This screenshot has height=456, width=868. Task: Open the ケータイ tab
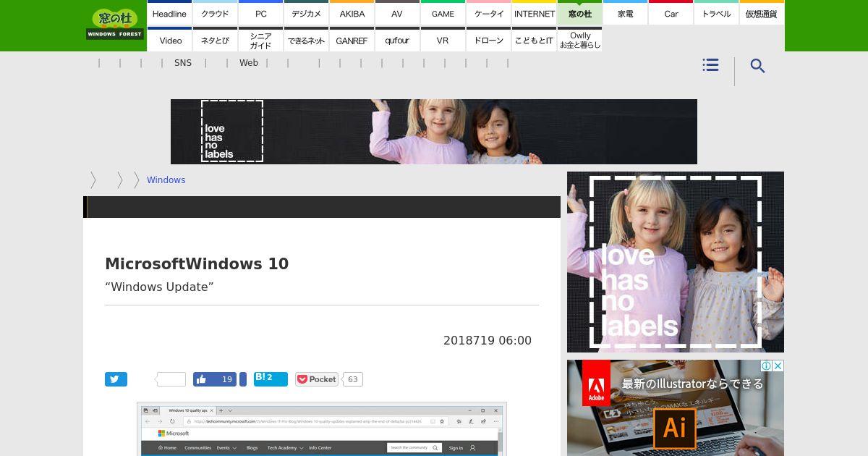[x=488, y=13]
